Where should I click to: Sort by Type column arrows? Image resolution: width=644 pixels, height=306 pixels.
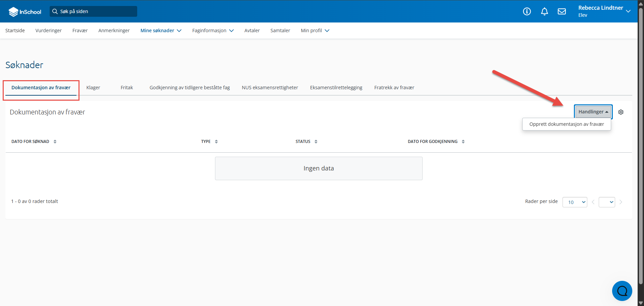216,142
